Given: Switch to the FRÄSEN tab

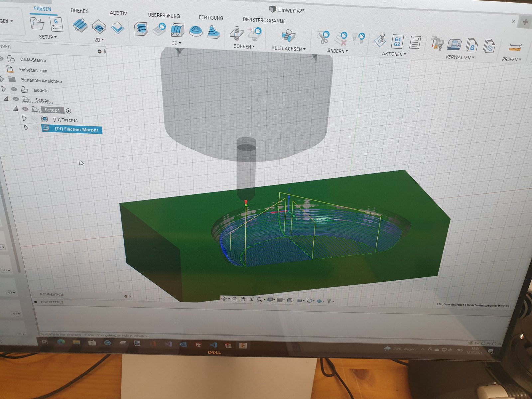Looking at the screenshot, I should (x=43, y=9).
